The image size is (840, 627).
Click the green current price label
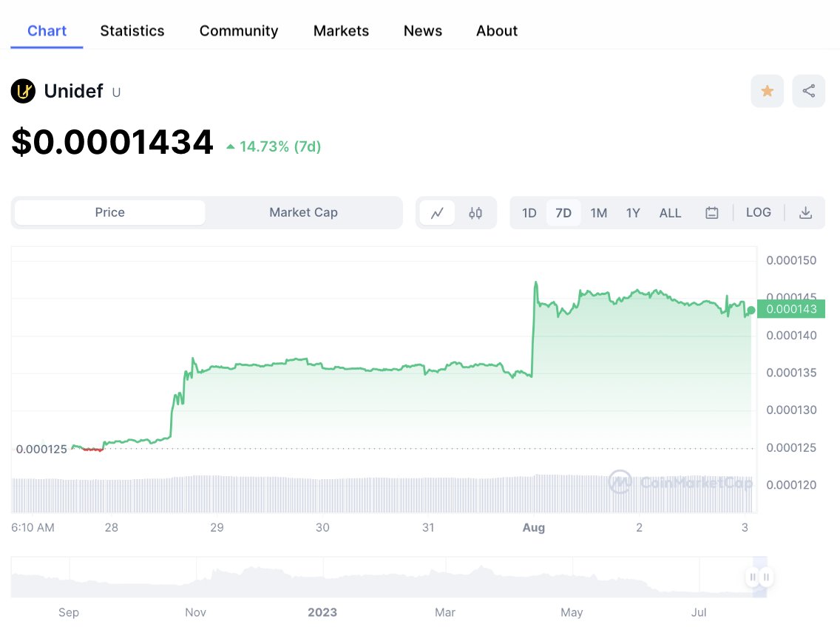(x=791, y=309)
